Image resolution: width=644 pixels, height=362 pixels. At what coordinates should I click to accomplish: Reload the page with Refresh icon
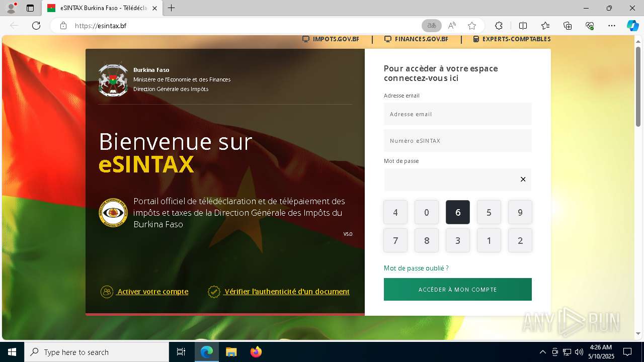point(36,26)
